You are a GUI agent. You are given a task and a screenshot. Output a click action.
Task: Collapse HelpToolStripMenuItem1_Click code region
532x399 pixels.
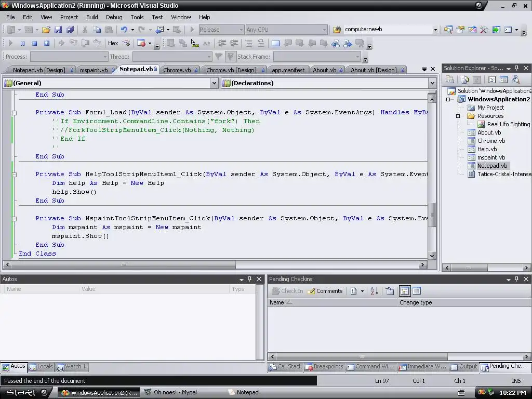point(14,175)
